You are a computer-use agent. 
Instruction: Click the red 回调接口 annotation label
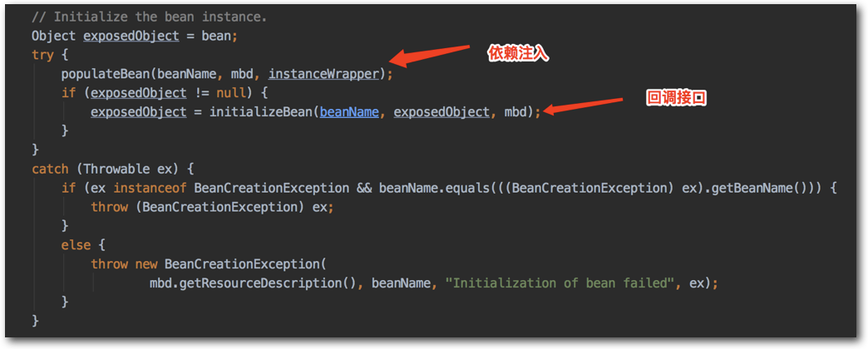point(676,97)
